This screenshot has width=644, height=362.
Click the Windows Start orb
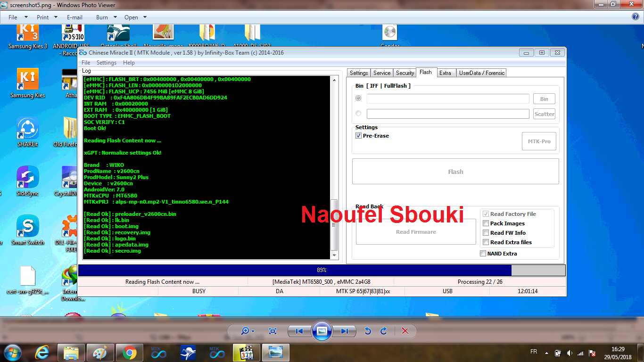(x=13, y=353)
